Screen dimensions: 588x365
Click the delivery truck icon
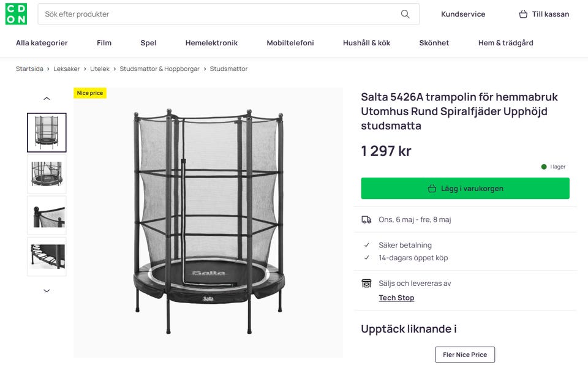tap(367, 219)
